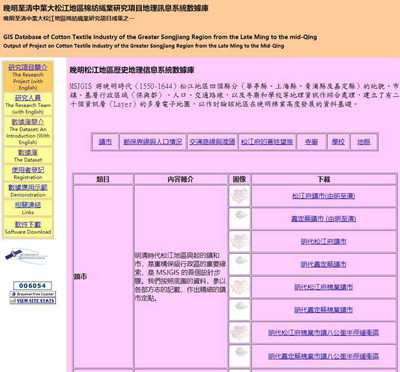The width and height of the screenshot is (400, 372).
Task: Download 松江府鎮市 (由明至清) file
Action: [324, 196]
